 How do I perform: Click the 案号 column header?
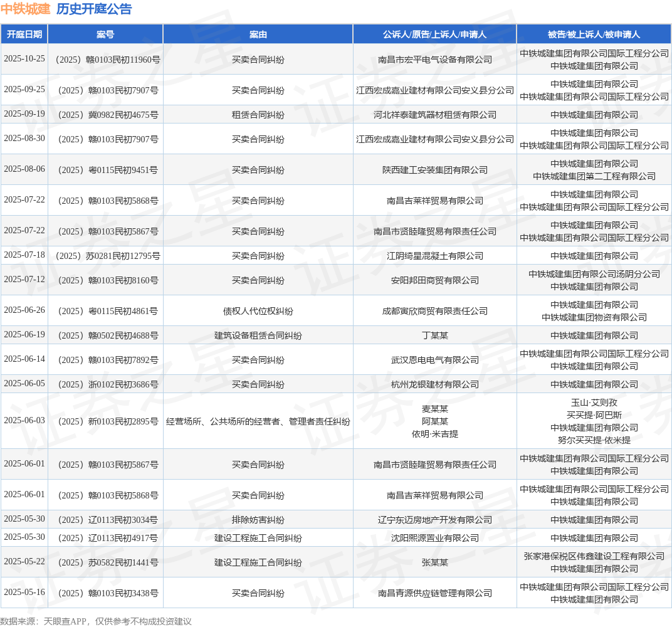click(105, 34)
